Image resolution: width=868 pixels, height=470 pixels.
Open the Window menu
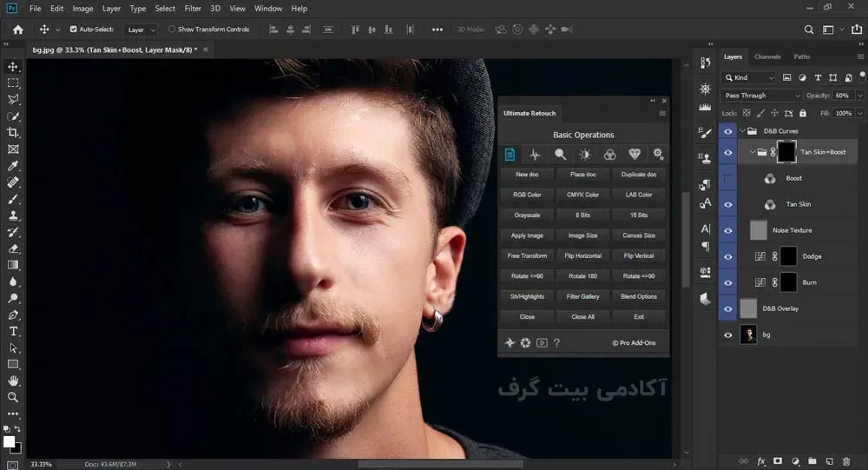click(x=268, y=9)
